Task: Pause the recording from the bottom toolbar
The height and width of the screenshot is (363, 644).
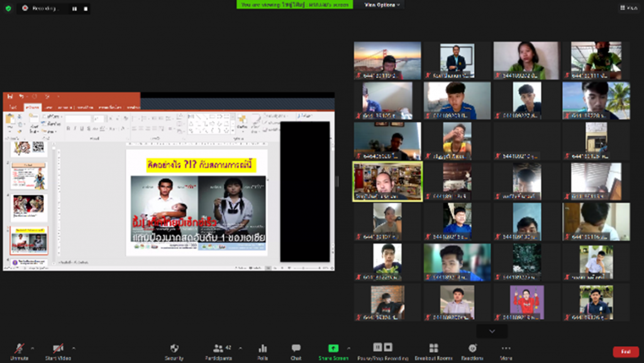Action: tap(378, 347)
